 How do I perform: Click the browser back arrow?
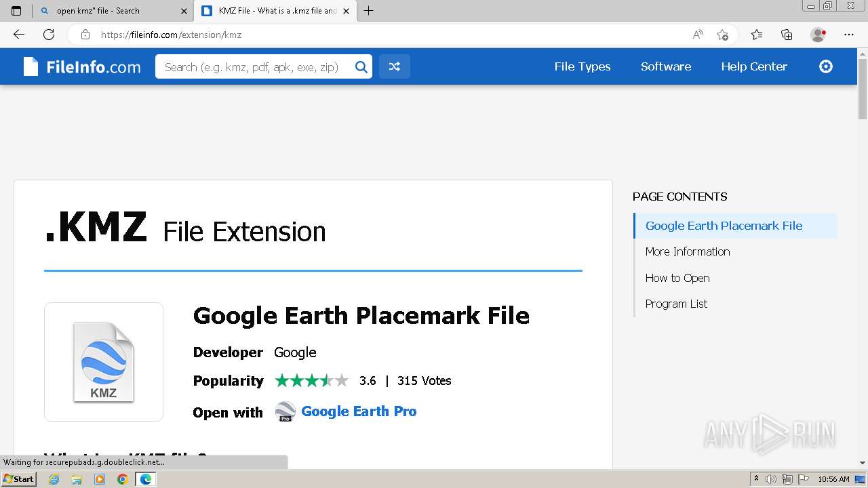point(19,35)
